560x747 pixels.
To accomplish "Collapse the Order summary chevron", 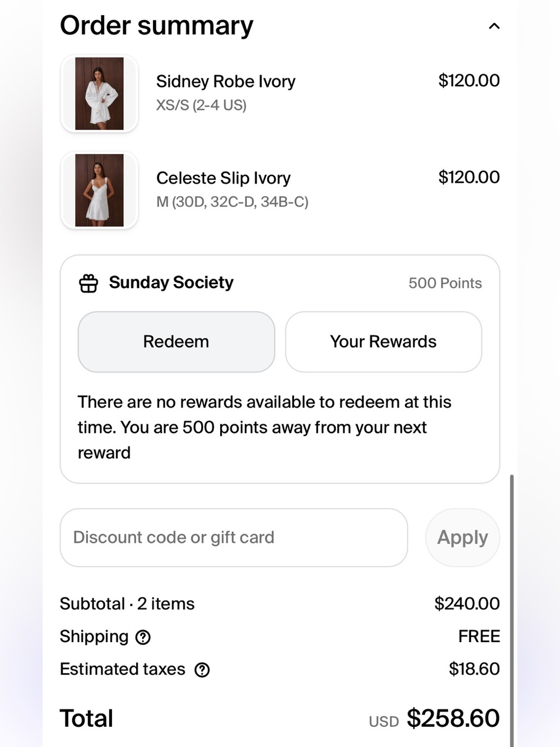I will 494,26.
